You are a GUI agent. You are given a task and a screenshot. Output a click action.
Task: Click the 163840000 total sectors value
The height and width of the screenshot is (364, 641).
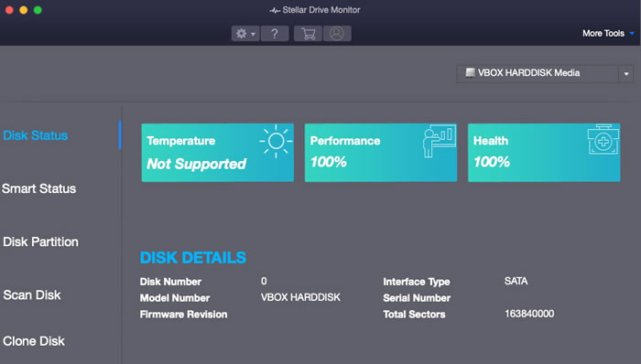click(529, 314)
